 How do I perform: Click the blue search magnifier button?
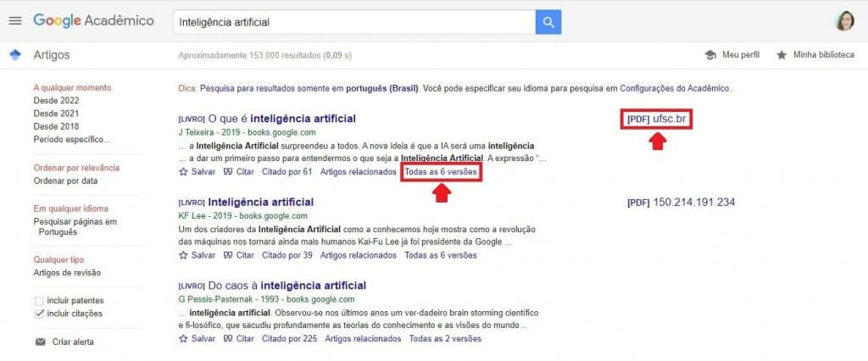pos(548,22)
